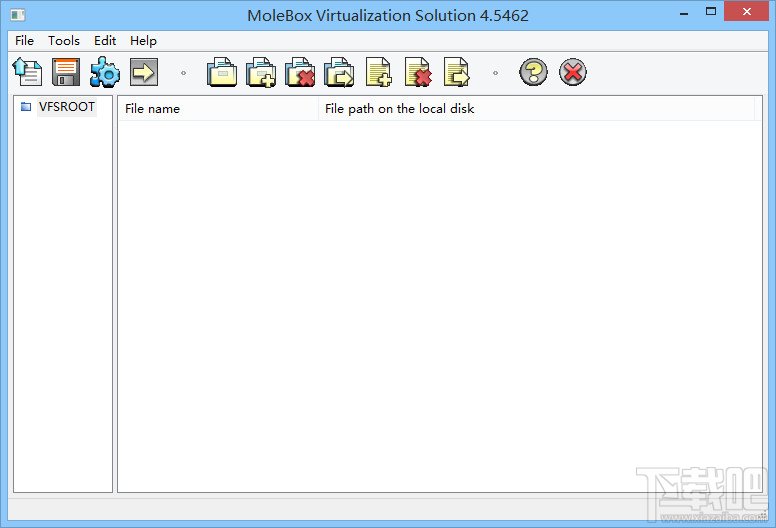Open the Edit menu
This screenshot has height=528, width=776.
point(105,41)
